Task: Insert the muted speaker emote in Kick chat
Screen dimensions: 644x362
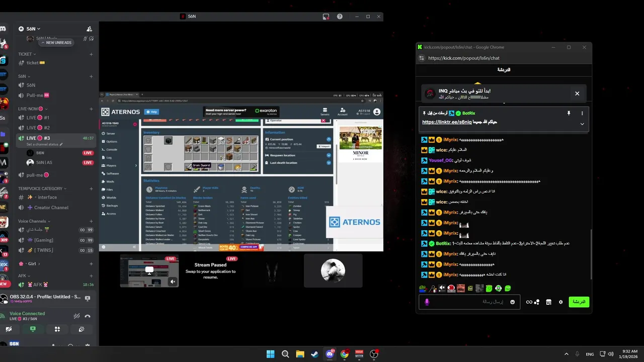Action: [442, 288]
